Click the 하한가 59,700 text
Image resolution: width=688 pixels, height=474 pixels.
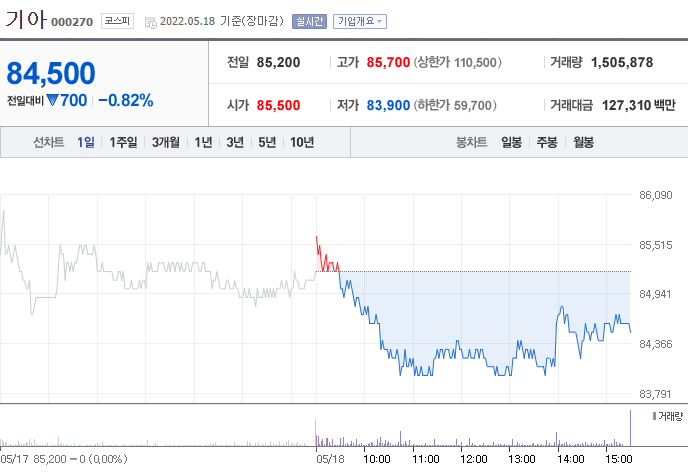tap(455, 105)
